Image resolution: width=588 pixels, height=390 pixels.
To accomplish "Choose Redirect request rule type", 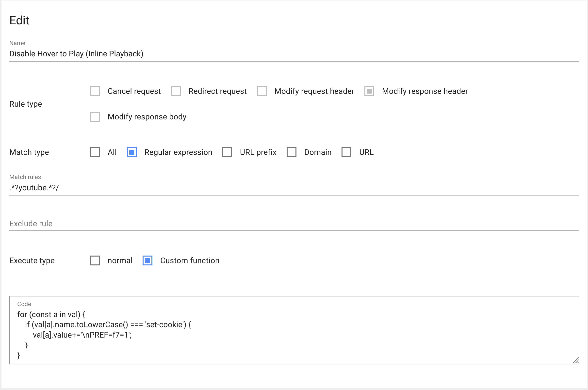I will point(176,91).
